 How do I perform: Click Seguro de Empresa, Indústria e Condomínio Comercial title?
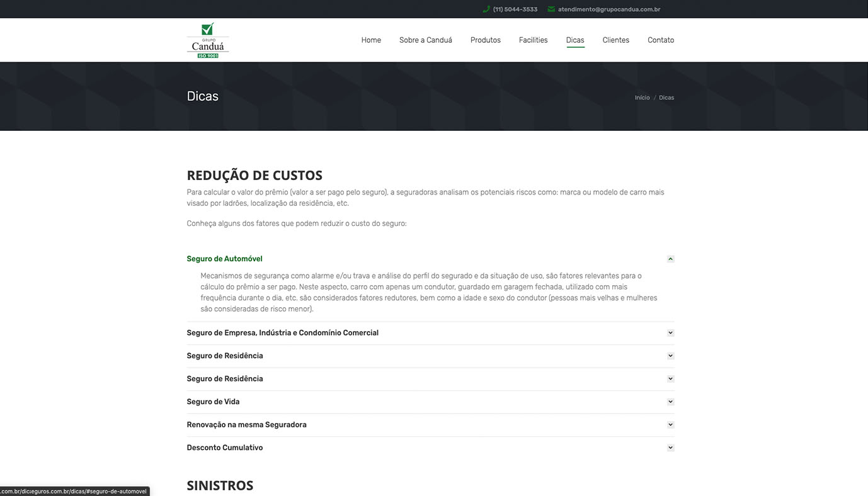pos(283,333)
